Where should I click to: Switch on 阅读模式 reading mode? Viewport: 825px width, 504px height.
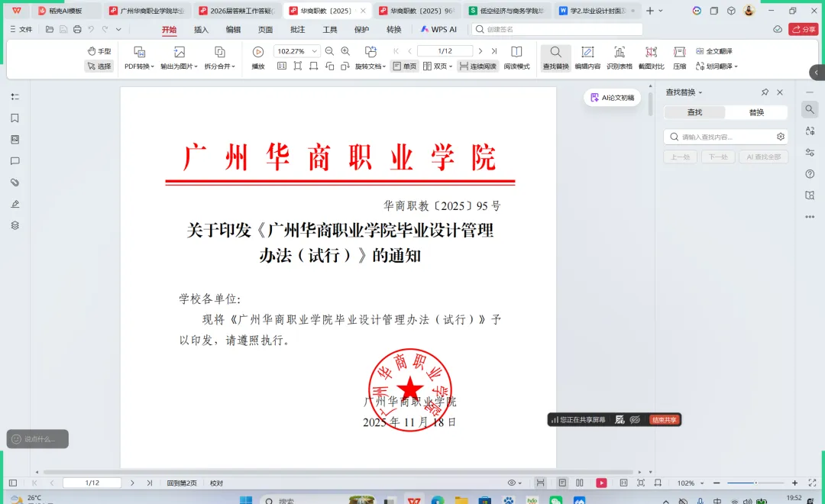[516, 66]
